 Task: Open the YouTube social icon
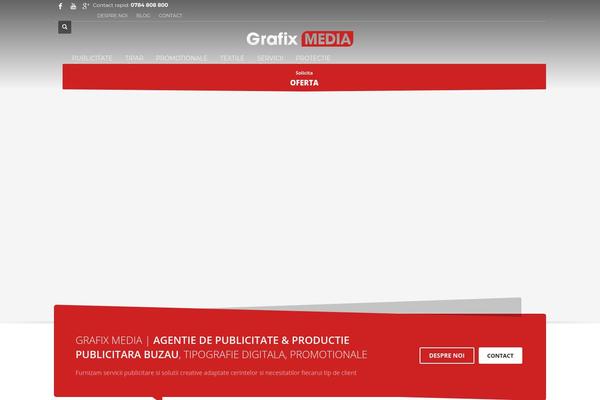tap(73, 6)
